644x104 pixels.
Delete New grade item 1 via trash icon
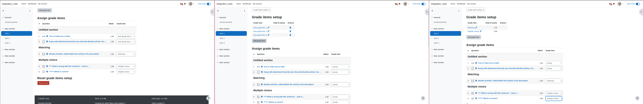pos(290,28)
